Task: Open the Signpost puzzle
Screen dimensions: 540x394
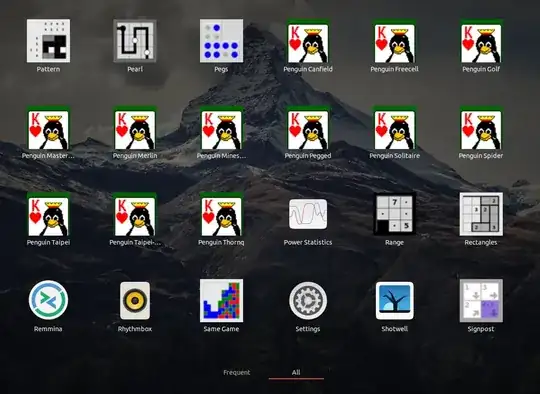Action: pos(481,301)
